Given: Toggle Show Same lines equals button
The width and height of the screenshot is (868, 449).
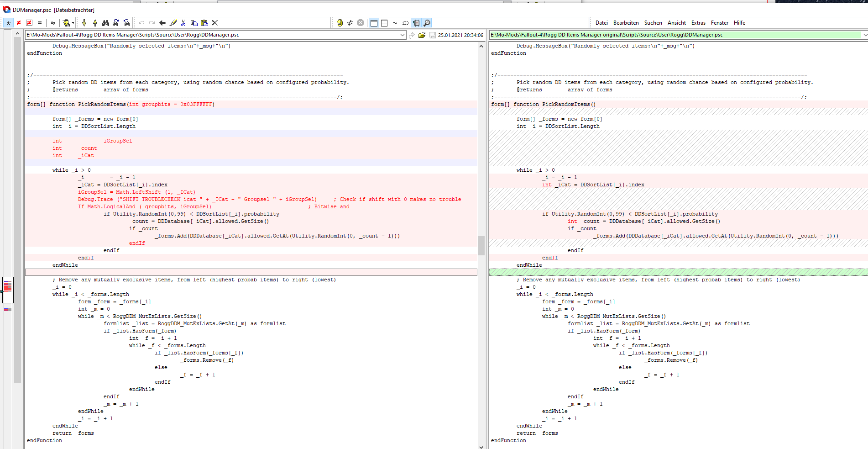Looking at the screenshot, I should [x=40, y=23].
